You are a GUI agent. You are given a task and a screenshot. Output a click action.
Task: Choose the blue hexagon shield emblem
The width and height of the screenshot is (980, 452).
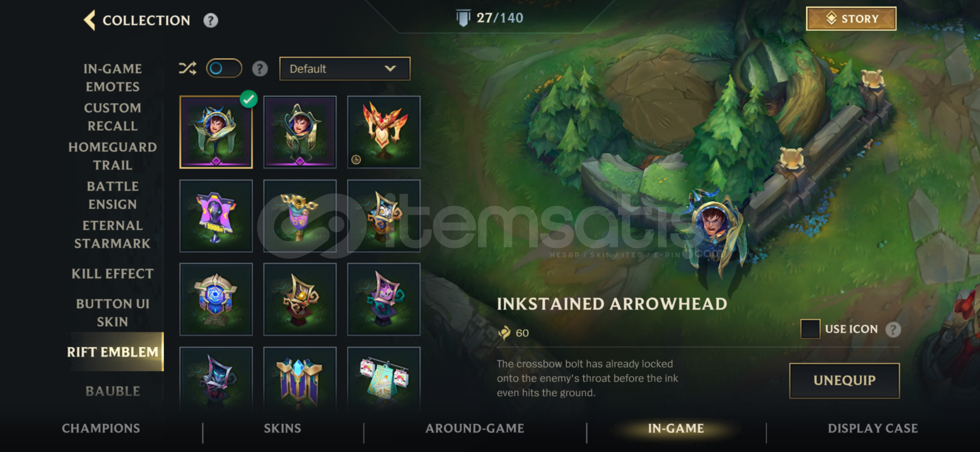point(216,299)
